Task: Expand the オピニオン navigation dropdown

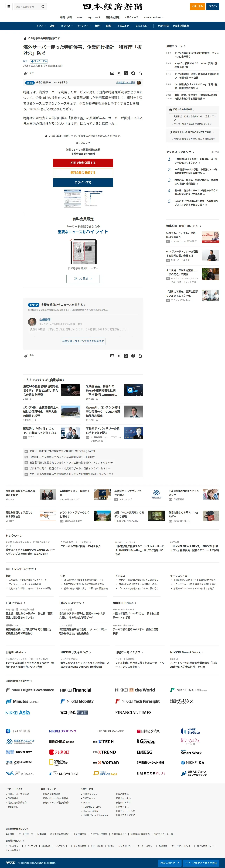Action: click(124, 26)
